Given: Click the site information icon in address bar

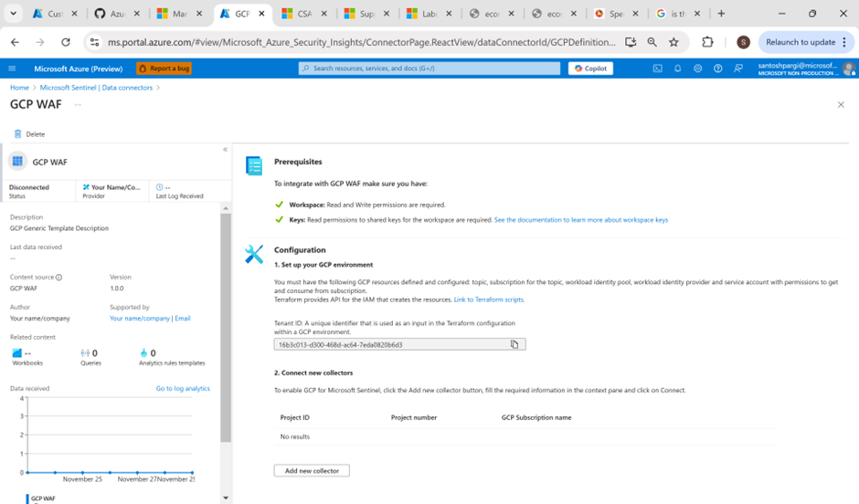Looking at the screenshot, I should [x=94, y=42].
